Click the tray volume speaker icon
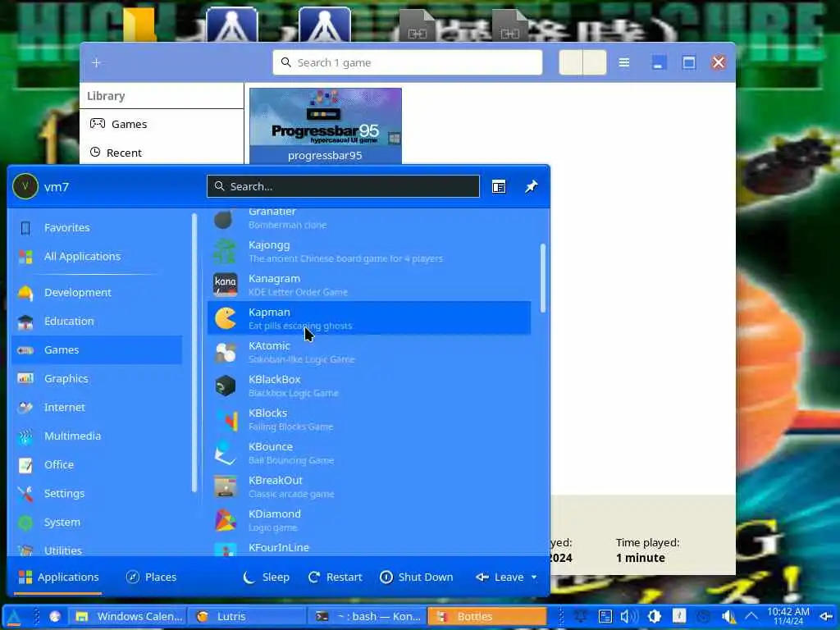 [628, 617]
